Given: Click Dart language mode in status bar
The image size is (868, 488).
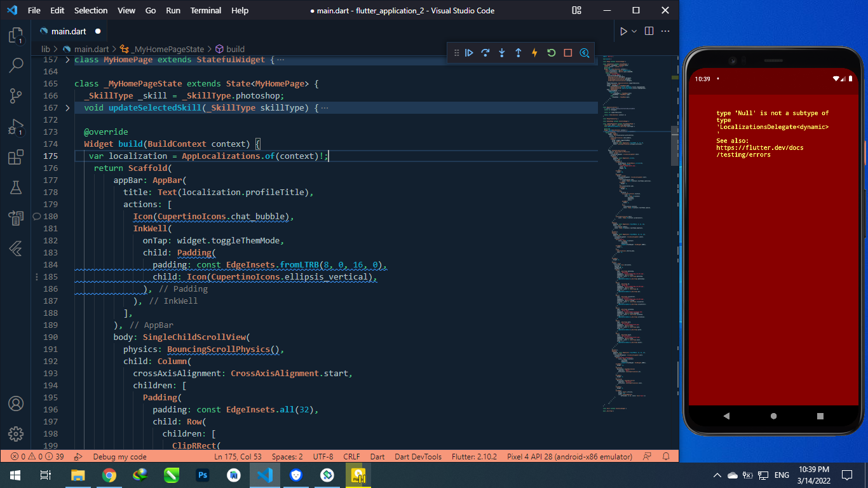Looking at the screenshot, I should coord(377,456).
